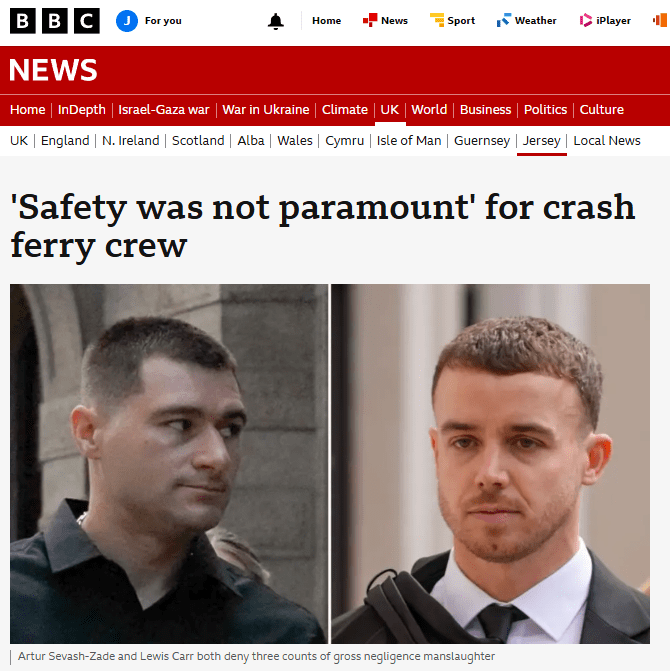The width and height of the screenshot is (670, 671).
Task: Click the photo of Lewis Carr
Action: pyautogui.click(x=490, y=463)
